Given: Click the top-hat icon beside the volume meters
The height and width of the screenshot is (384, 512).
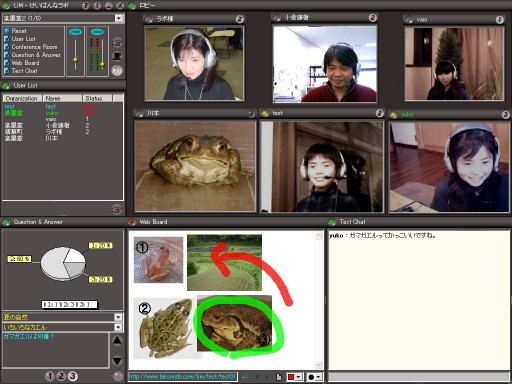Looking at the screenshot, I should (117, 56).
